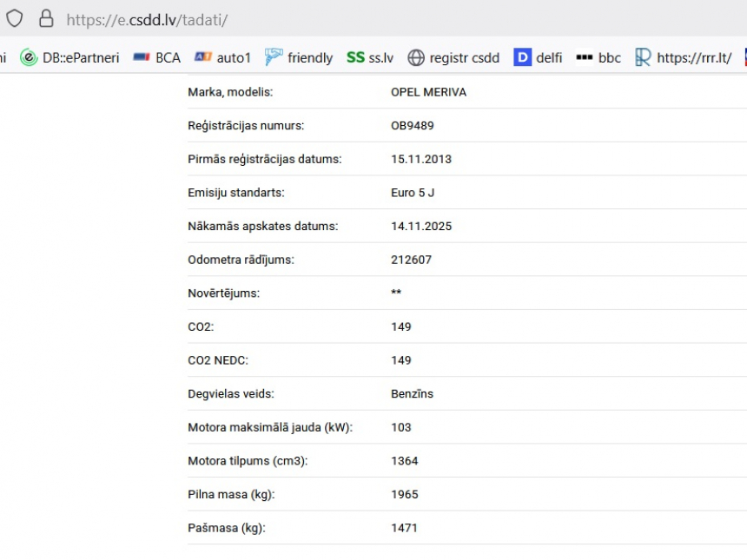The image size is (747, 560).
Task: Open the ss.lv bookmark
Action: pos(370,57)
